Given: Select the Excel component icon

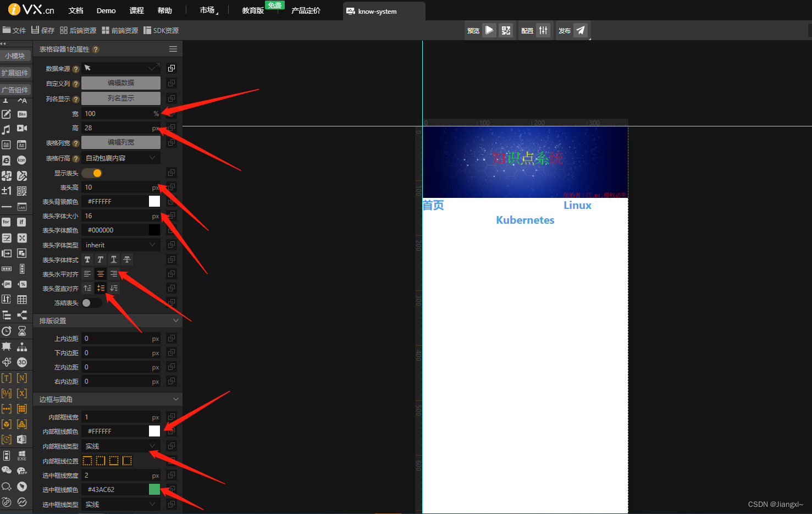Looking at the screenshot, I should pyautogui.click(x=22, y=439).
